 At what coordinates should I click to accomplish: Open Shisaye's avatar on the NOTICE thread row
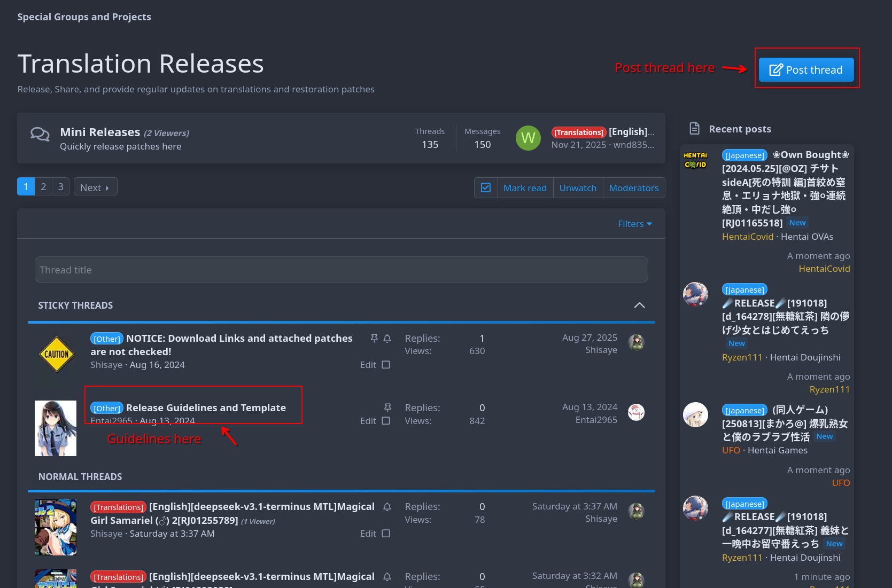point(636,342)
